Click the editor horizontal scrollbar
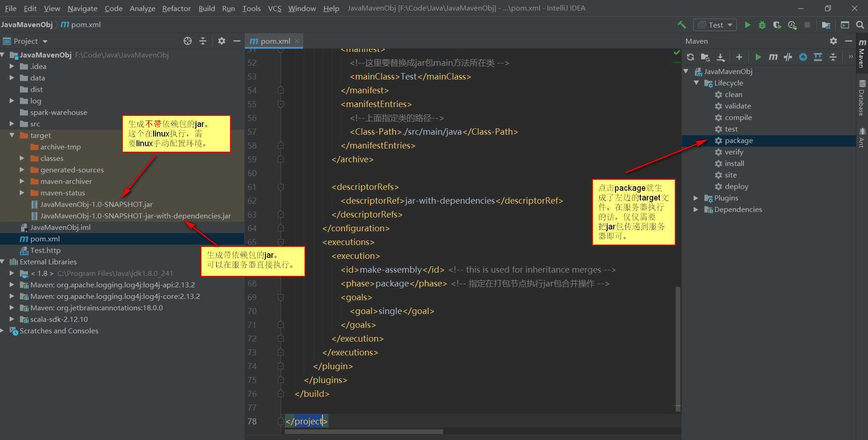Screen dimensions: 868x440 [x=363, y=432]
